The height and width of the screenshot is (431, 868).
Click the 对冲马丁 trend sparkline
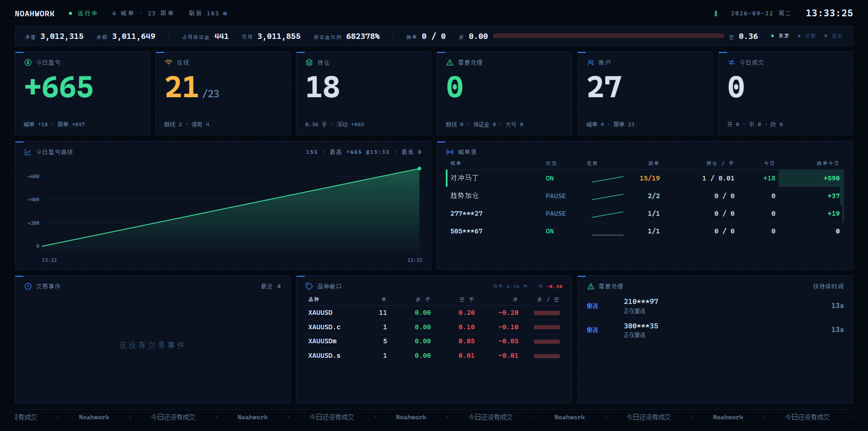tap(608, 179)
